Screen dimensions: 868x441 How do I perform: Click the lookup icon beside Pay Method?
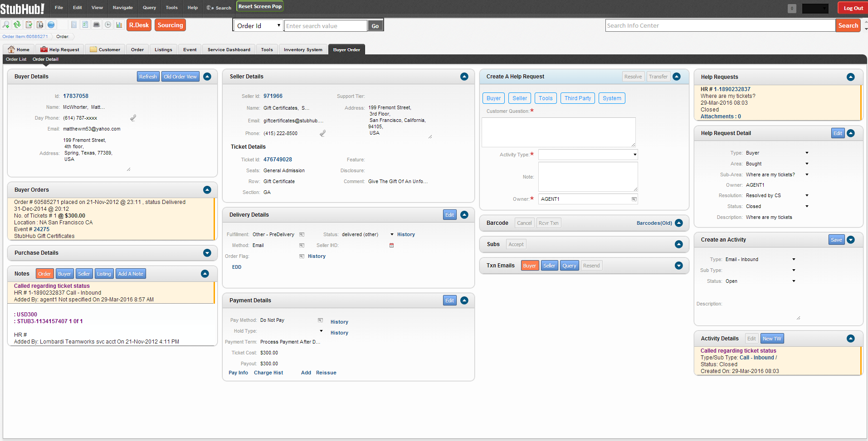pos(320,320)
